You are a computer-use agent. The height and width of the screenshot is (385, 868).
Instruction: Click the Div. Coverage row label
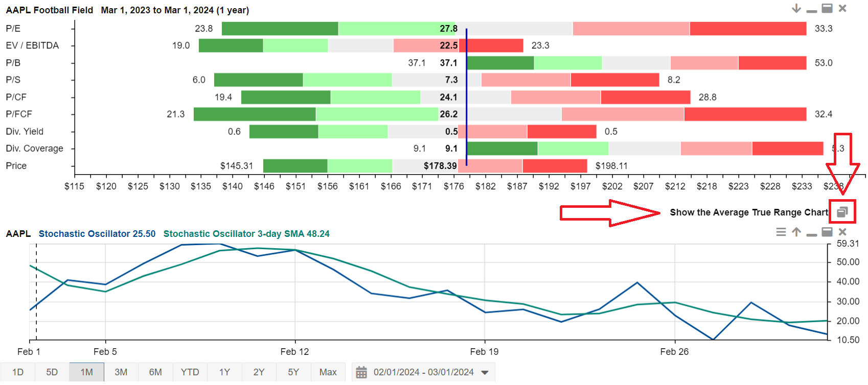pyautogui.click(x=35, y=149)
